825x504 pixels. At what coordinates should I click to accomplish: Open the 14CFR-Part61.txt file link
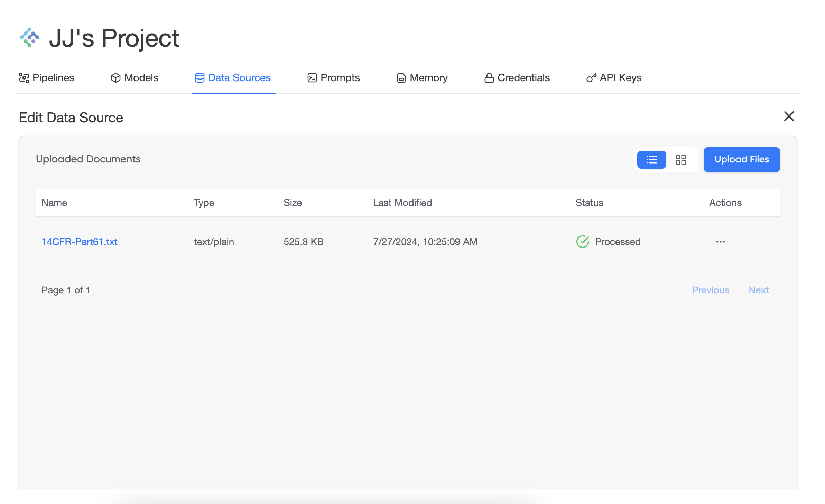(80, 242)
